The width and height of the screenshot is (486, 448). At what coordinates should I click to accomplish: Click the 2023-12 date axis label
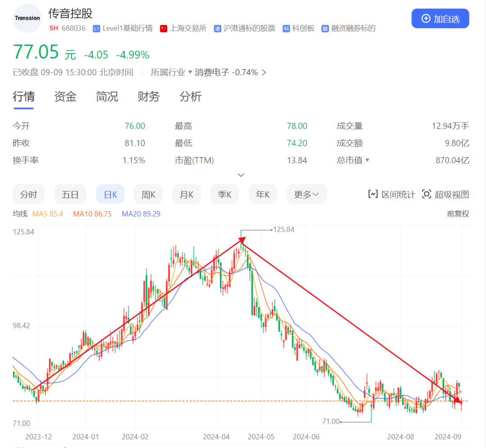click(x=38, y=437)
